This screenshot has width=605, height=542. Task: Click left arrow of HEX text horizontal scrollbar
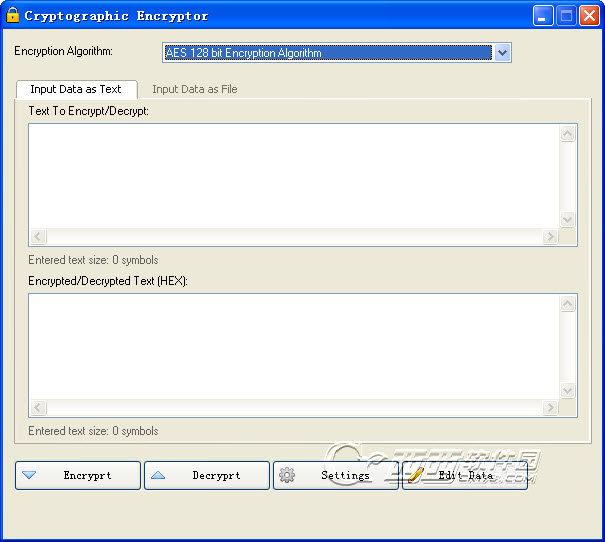coord(38,407)
